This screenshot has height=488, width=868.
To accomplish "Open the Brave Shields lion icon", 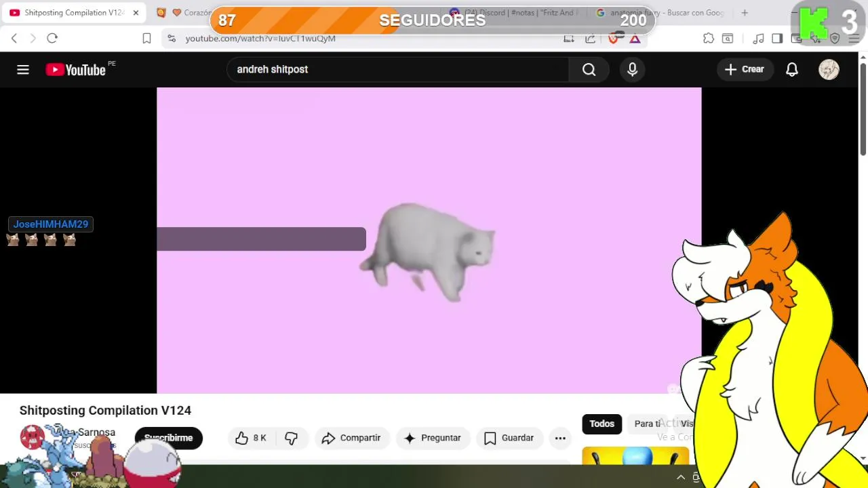I will coord(614,39).
